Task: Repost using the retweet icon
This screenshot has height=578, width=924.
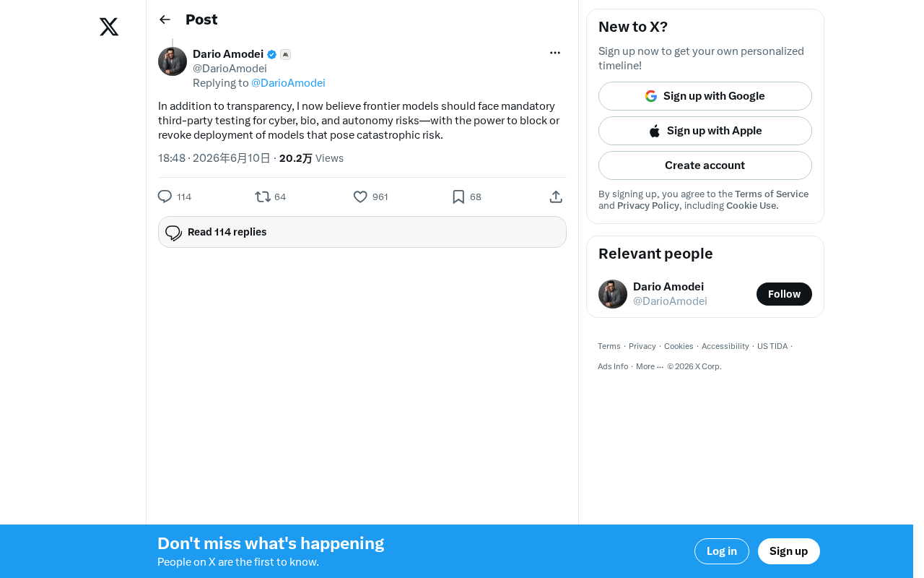Action: coord(263,197)
